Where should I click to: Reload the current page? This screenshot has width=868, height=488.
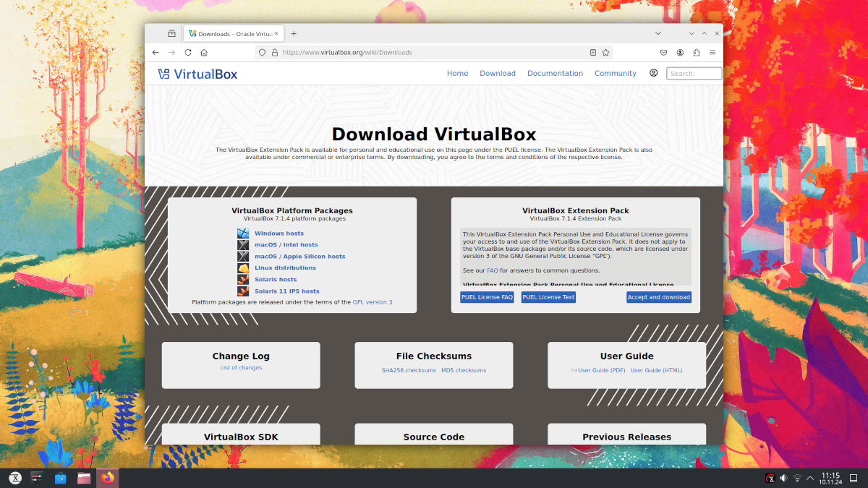[188, 53]
